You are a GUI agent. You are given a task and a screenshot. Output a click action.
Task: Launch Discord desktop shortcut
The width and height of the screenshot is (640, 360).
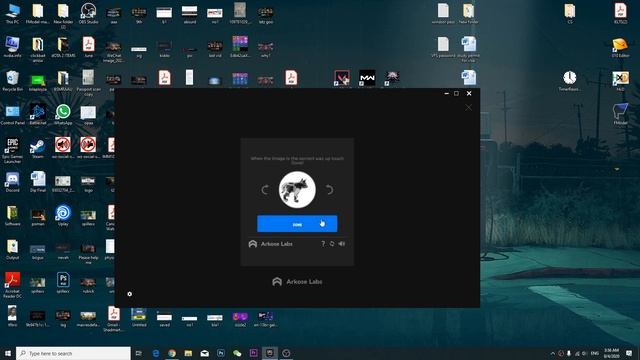(x=12, y=182)
